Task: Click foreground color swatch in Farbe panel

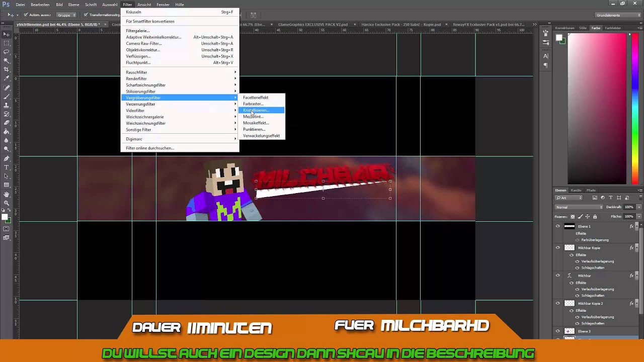Action: [558, 38]
